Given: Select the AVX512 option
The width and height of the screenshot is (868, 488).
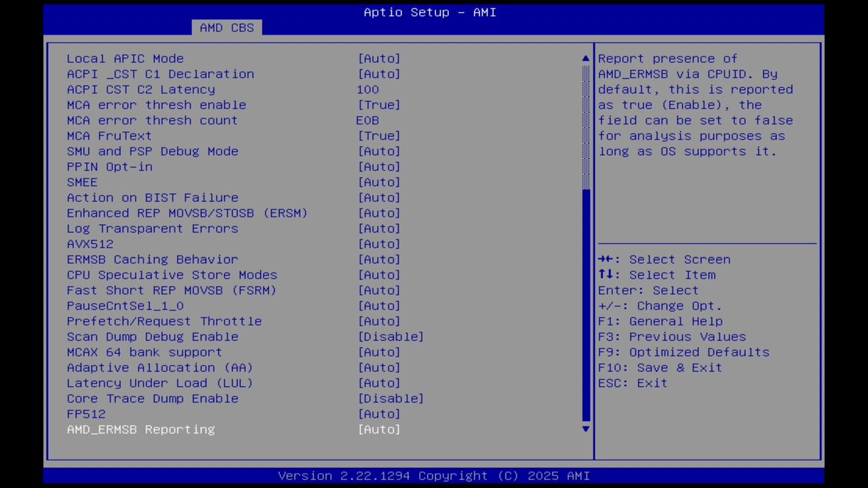Looking at the screenshot, I should (x=90, y=243).
